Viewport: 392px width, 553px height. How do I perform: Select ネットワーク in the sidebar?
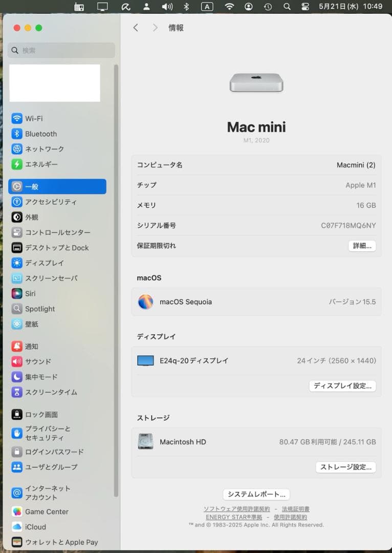(57, 149)
